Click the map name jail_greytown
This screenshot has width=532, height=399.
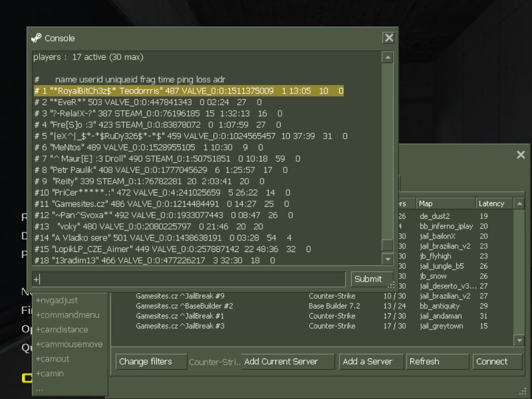(442, 326)
